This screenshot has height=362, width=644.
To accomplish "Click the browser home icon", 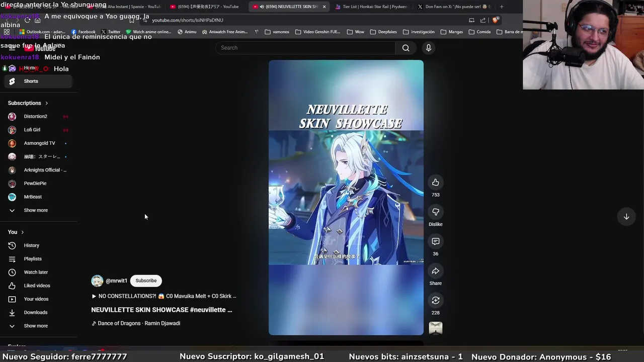I will tap(38, 20).
